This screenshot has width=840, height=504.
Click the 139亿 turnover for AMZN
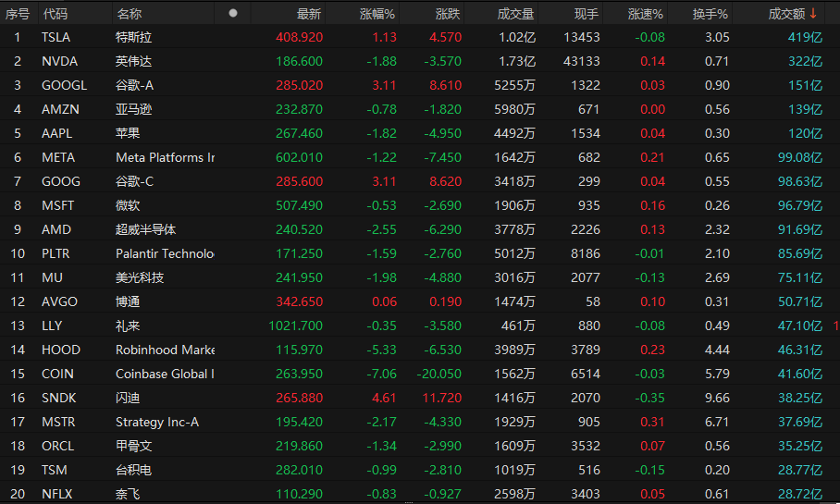(805, 109)
